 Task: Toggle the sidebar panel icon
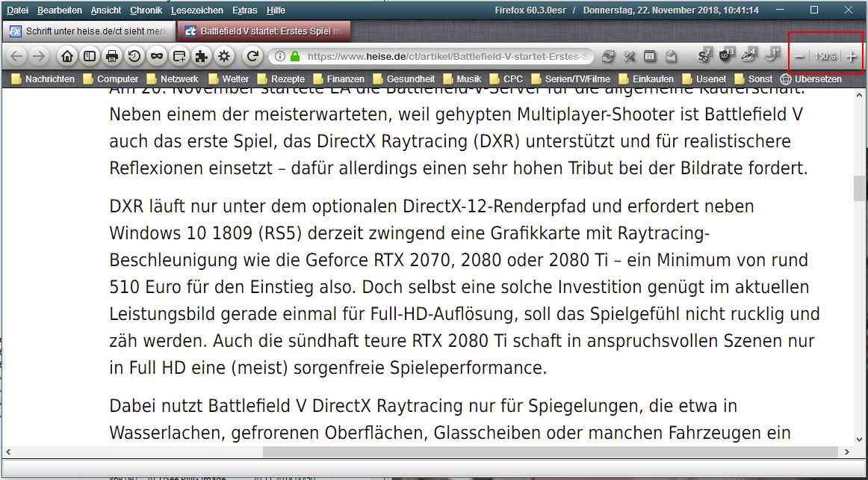90,56
